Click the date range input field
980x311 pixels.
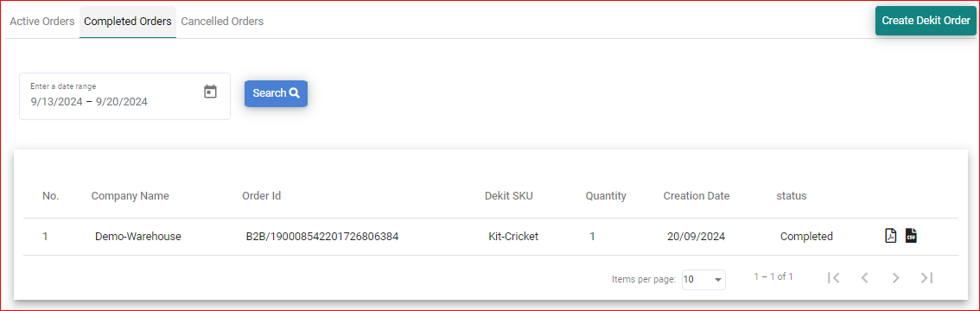click(125, 96)
